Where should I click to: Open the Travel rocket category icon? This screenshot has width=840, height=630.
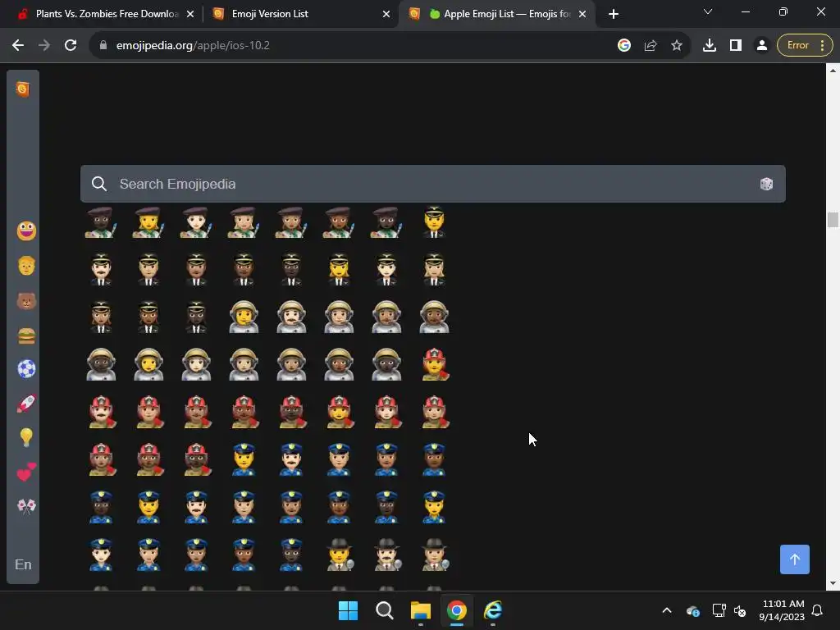click(x=26, y=404)
